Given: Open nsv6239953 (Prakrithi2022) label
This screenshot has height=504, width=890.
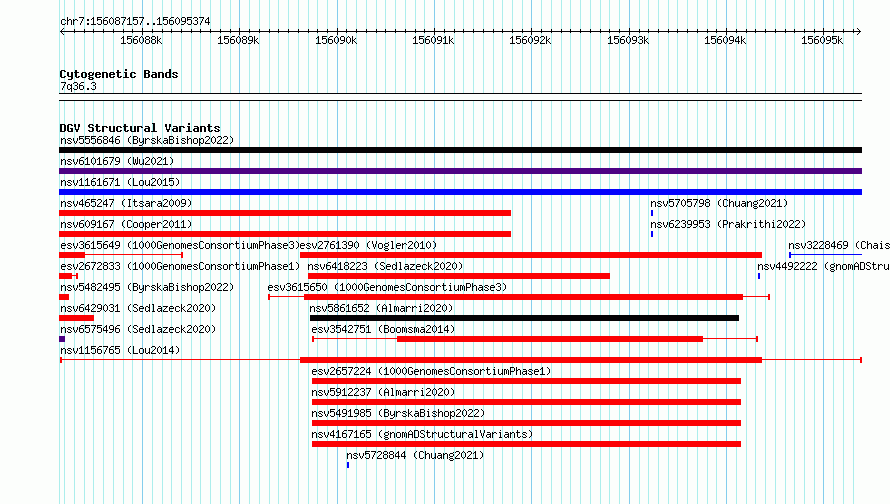Looking at the screenshot, I should click(728, 224).
